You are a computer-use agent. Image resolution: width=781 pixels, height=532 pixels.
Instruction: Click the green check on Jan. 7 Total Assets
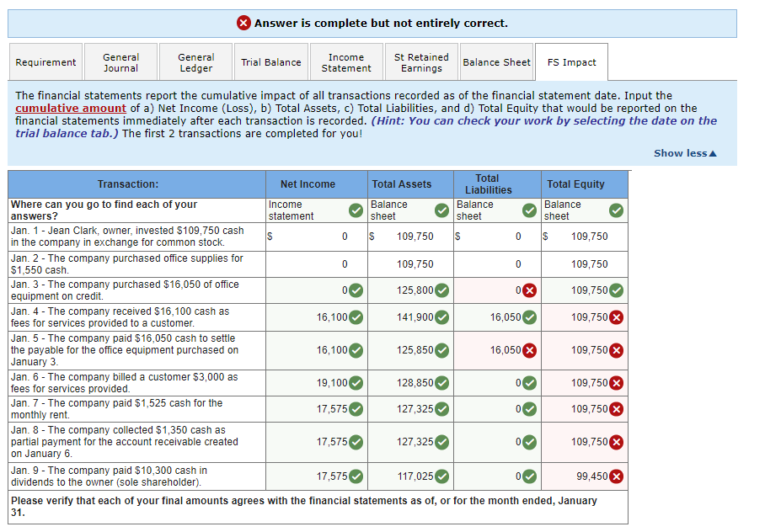point(442,409)
